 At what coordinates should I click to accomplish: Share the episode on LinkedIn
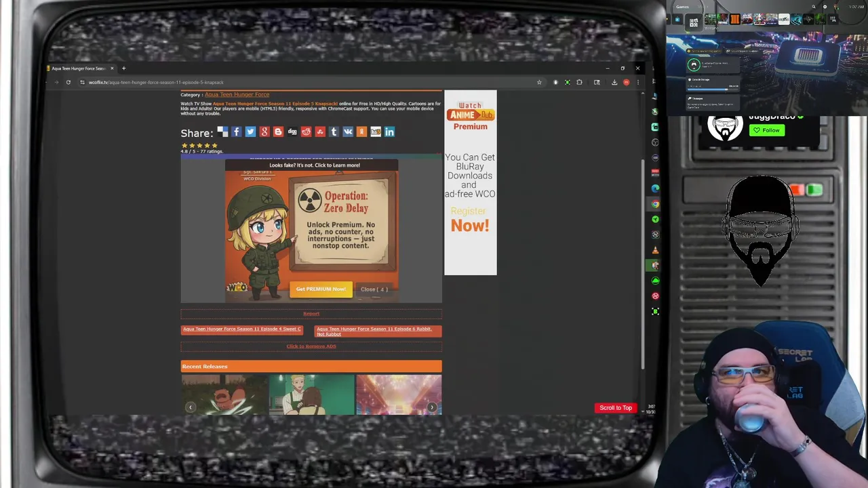point(389,131)
